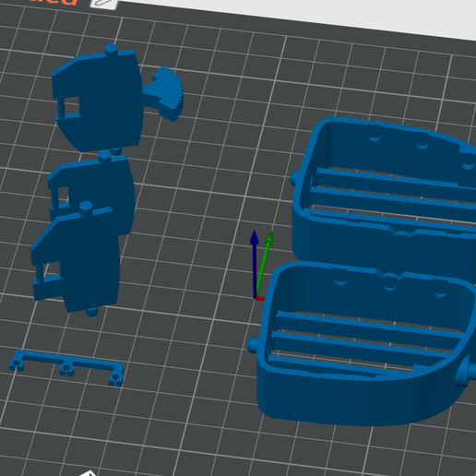Click the round peg atop the top flap
Screen dimensions: 476x476
(112, 51)
